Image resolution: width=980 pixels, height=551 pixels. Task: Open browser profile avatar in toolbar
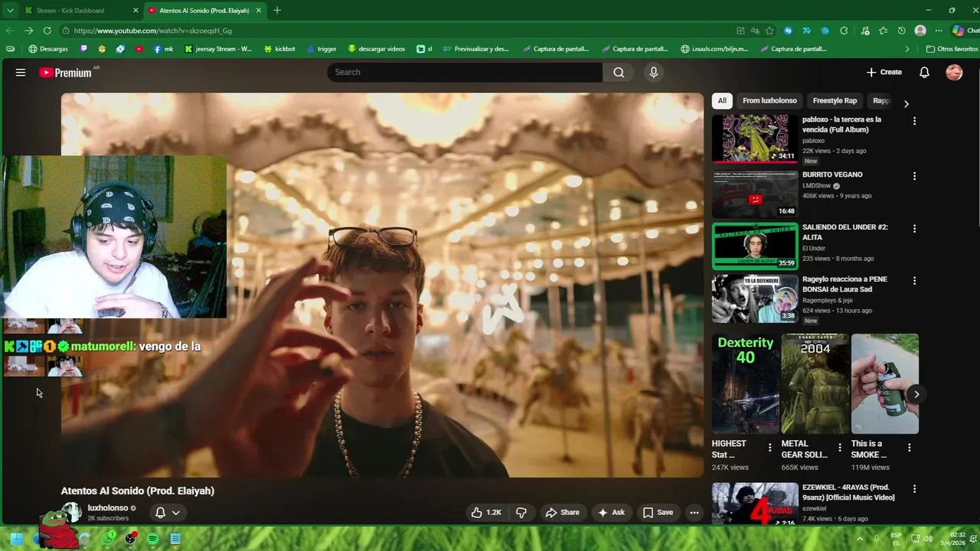pos(920,31)
